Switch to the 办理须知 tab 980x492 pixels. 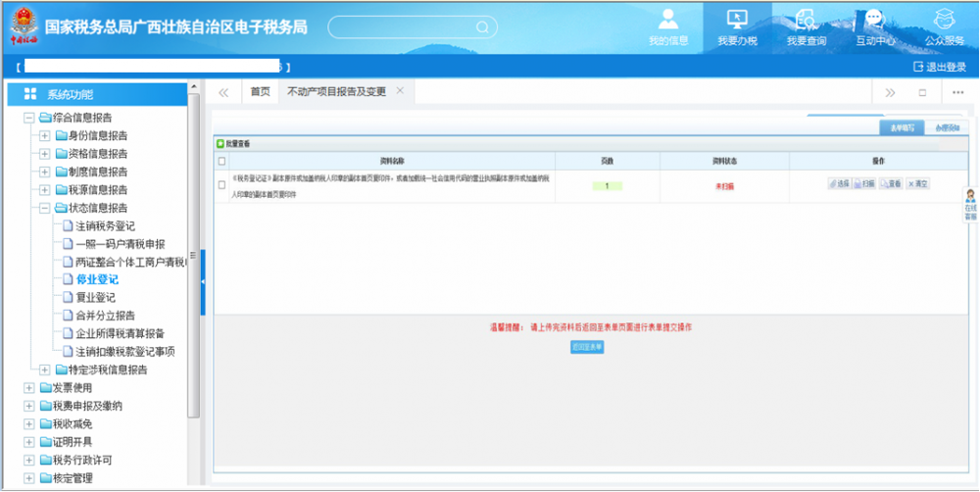[x=946, y=128]
